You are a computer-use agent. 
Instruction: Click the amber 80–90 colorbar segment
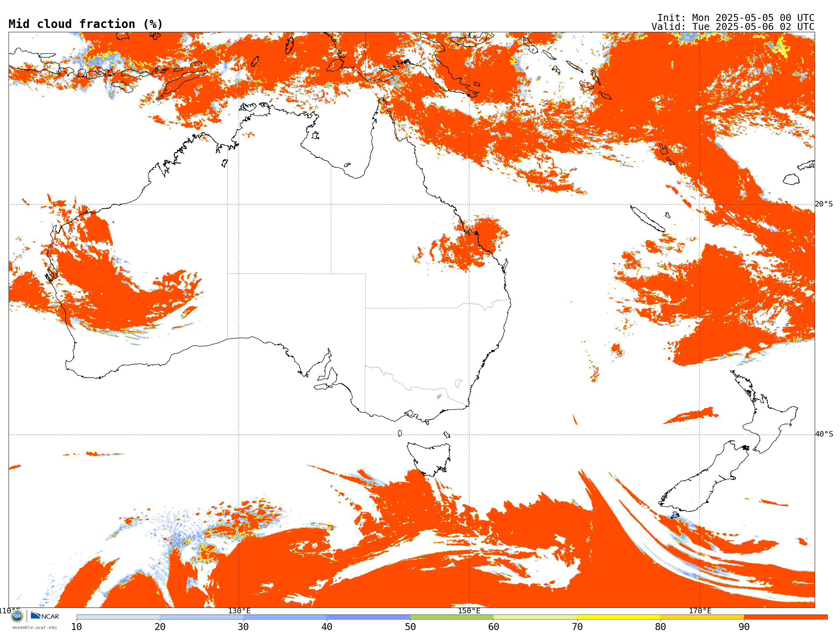click(x=702, y=617)
